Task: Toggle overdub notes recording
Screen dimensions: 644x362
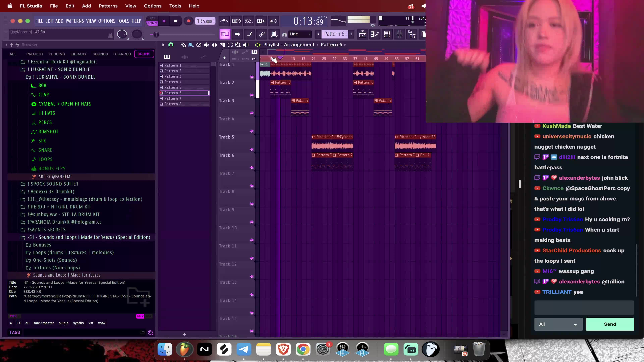Action: [261, 21]
